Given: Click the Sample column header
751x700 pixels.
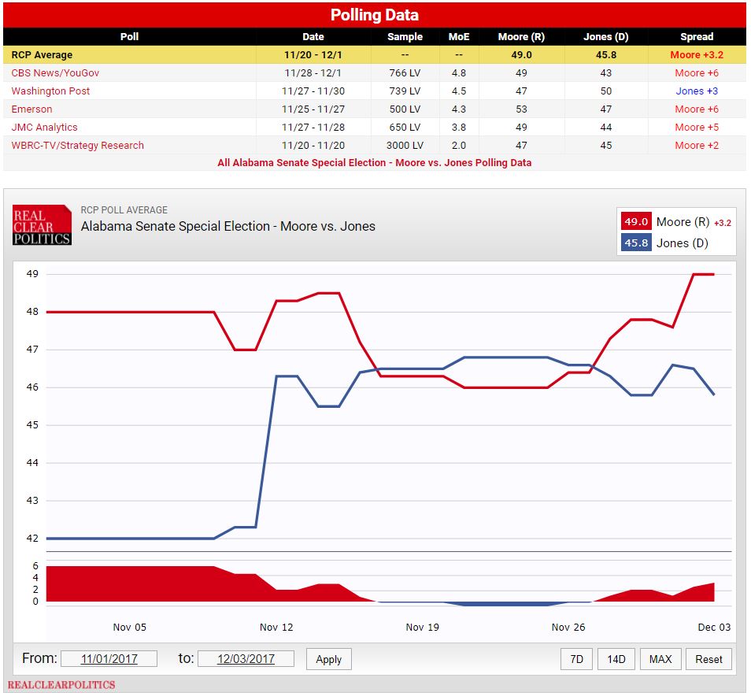Looking at the screenshot, I should coord(405,37).
